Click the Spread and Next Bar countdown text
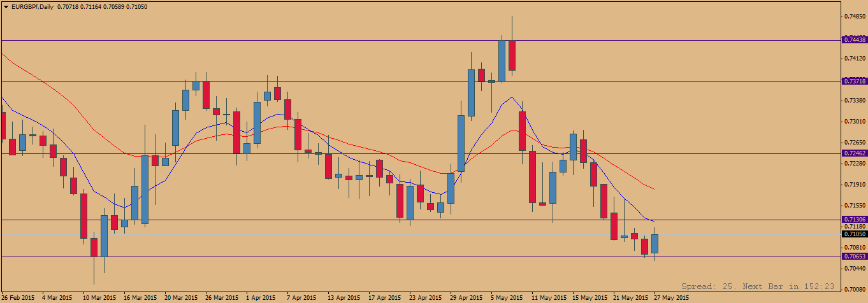The height and width of the screenshot is (303, 868). 758,286
